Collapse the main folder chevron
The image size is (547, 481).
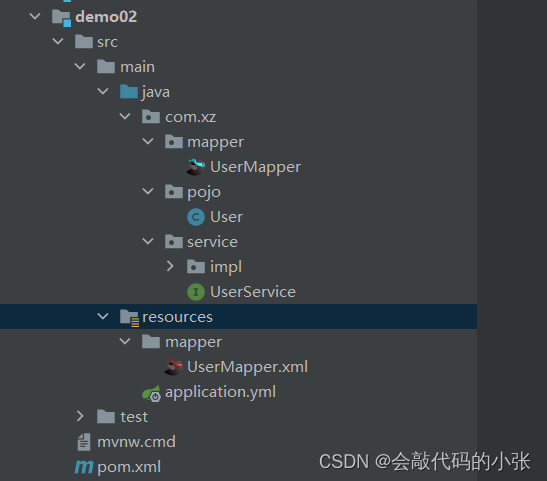click(x=80, y=66)
